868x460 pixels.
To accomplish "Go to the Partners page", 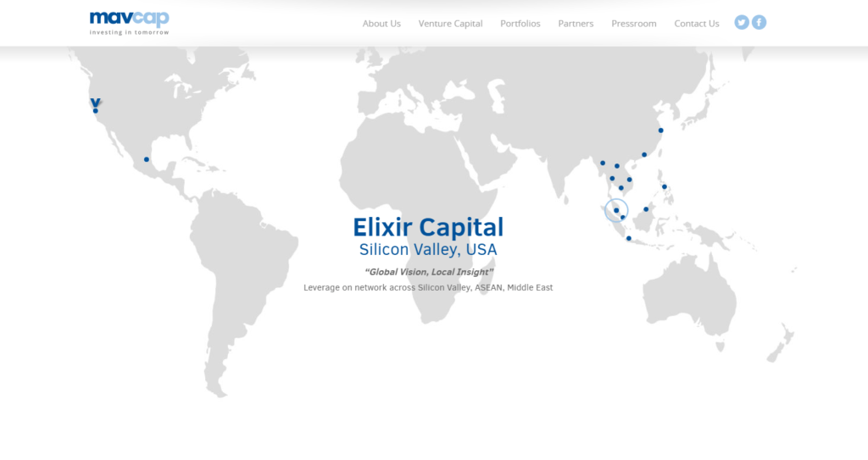I will (576, 23).
